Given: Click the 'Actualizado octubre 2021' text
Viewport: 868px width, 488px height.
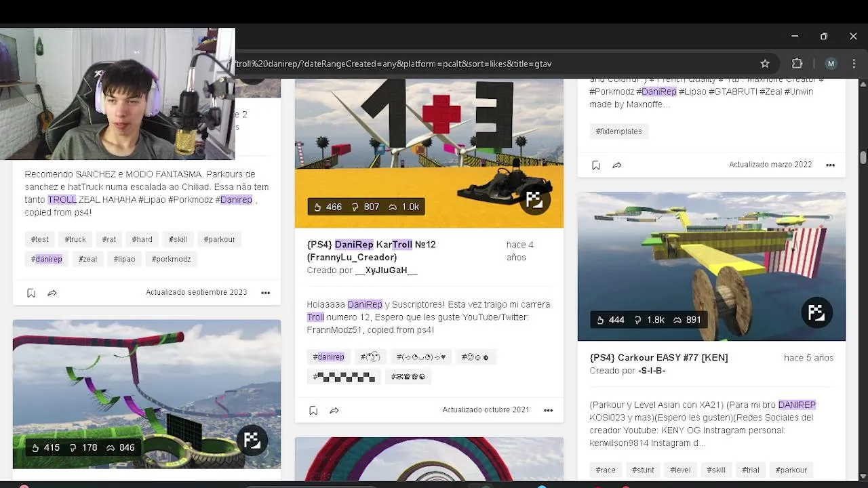Looking at the screenshot, I should (486, 410).
